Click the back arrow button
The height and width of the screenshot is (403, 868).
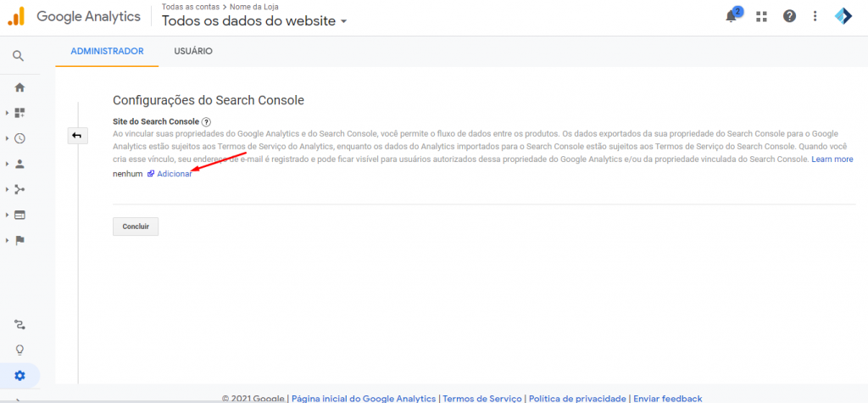[x=77, y=135]
